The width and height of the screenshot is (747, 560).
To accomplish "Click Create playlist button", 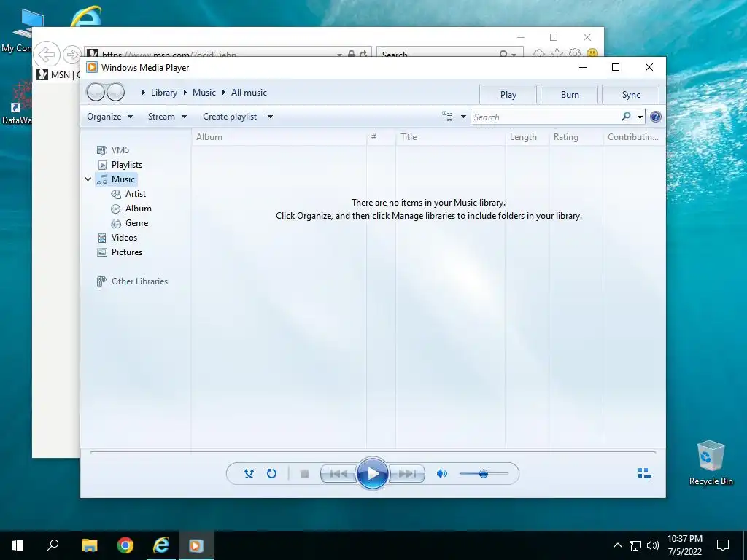I will coord(230,117).
